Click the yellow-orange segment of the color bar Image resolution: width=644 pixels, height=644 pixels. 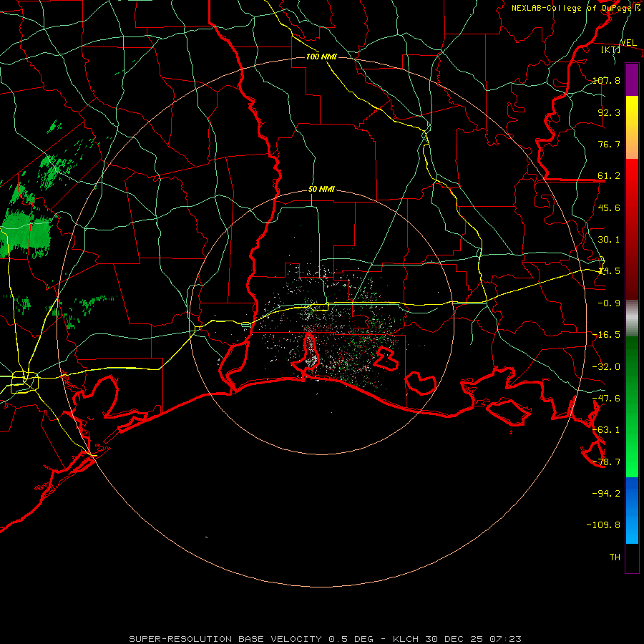pos(632,127)
